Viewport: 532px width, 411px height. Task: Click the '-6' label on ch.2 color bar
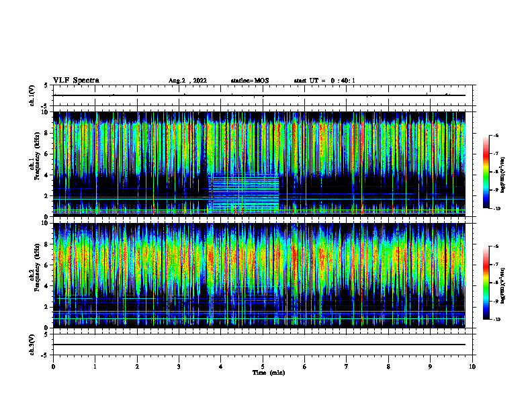[496, 246]
